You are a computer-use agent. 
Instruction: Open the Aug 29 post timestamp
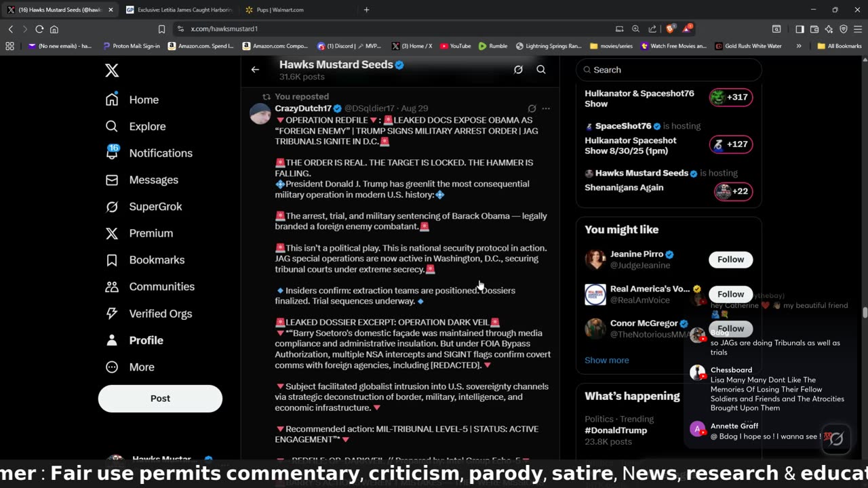coord(414,108)
